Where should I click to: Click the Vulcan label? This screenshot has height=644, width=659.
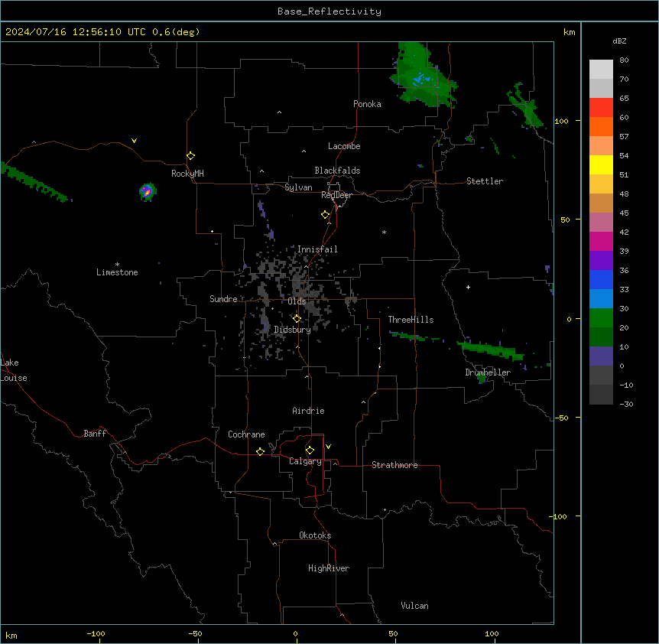pyautogui.click(x=414, y=606)
